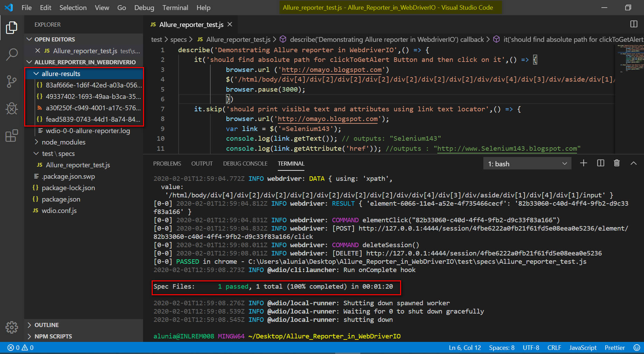Open the Extensions view
Viewport: 644px width, 354px height.
pyautogui.click(x=12, y=136)
